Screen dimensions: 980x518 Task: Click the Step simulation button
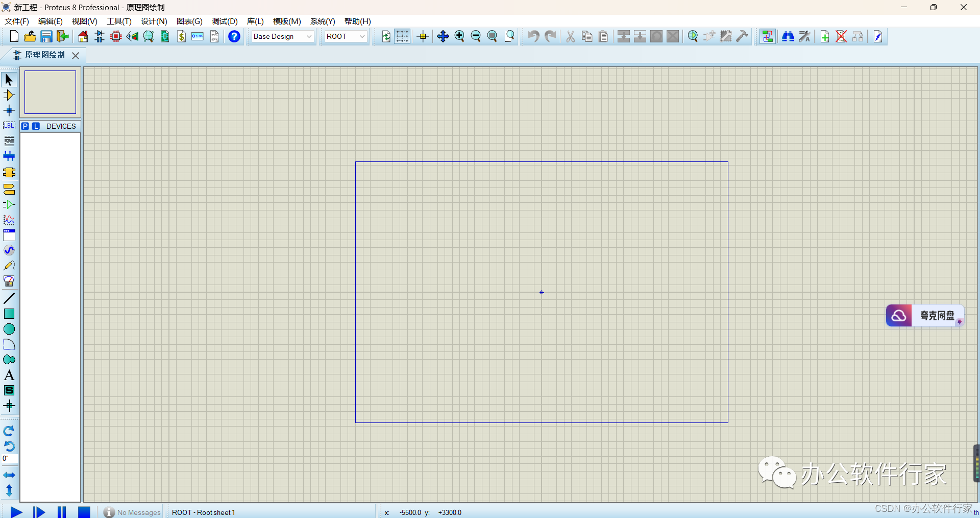point(39,512)
